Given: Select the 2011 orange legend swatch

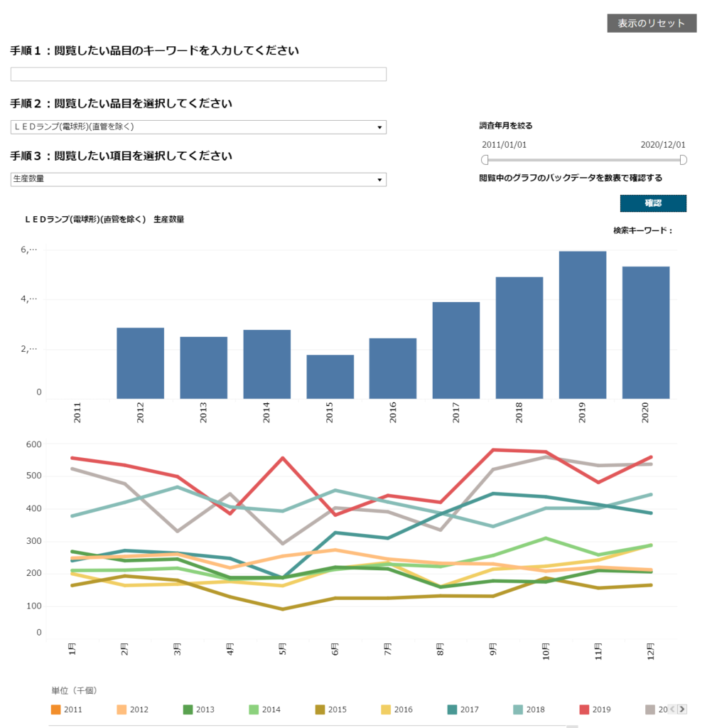Looking at the screenshot, I should [x=55, y=709].
